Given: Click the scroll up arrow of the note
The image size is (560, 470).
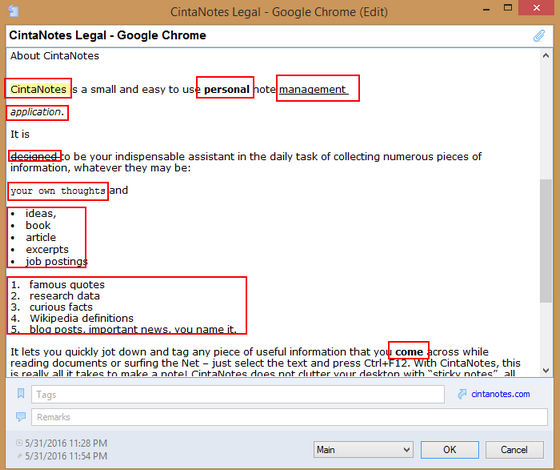Looking at the screenshot, I should point(546,56).
